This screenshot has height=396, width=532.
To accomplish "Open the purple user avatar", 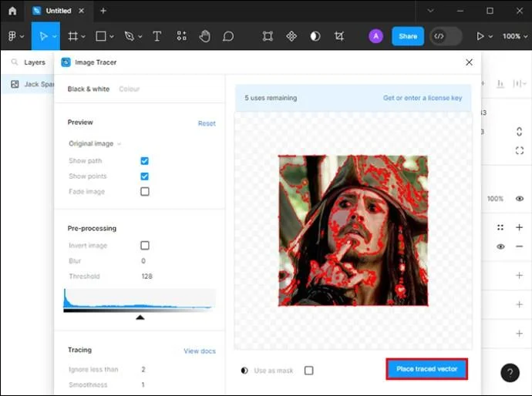I will click(375, 36).
